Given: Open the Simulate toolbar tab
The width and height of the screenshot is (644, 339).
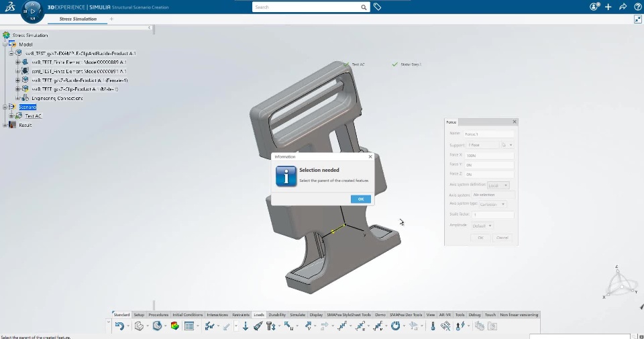Looking at the screenshot, I should click(x=297, y=315).
